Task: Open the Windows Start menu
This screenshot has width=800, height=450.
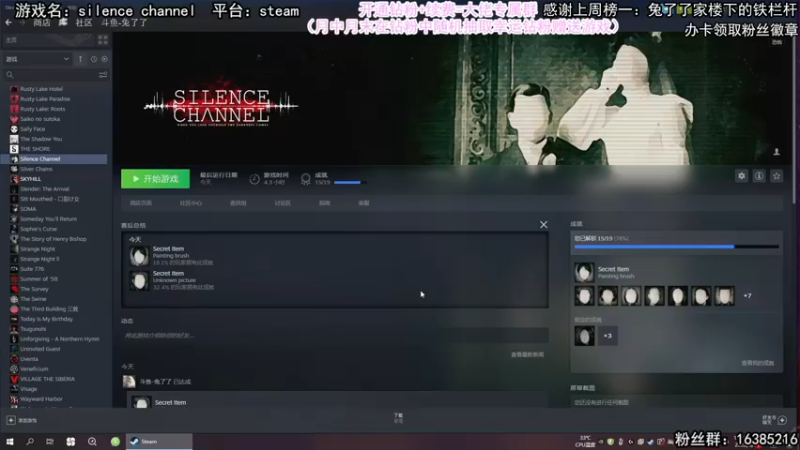Action: 10,442
